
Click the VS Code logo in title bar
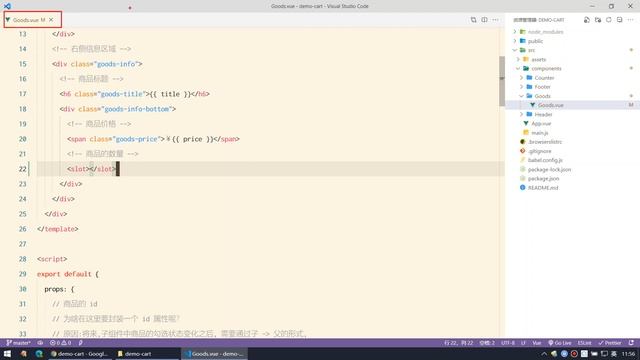pos(7,6)
